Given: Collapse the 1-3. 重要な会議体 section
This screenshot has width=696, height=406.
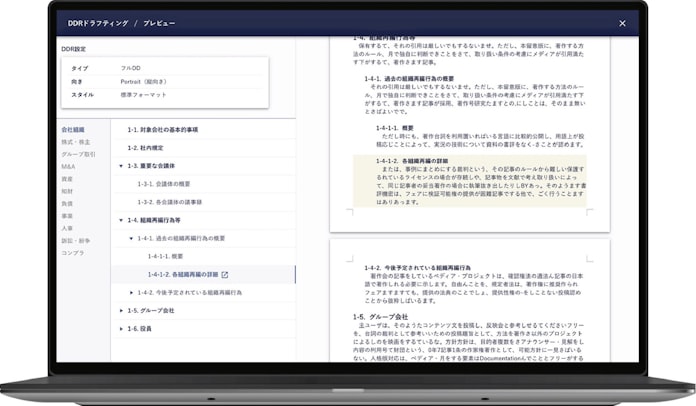Looking at the screenshot, I should (x=121, y=165).
